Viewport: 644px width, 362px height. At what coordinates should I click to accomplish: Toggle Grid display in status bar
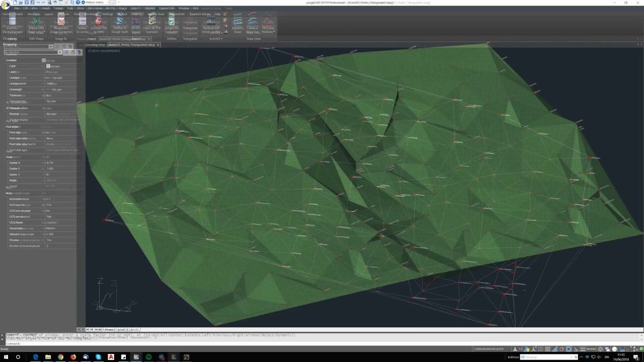pyautogui.click(x=547, y=349)
